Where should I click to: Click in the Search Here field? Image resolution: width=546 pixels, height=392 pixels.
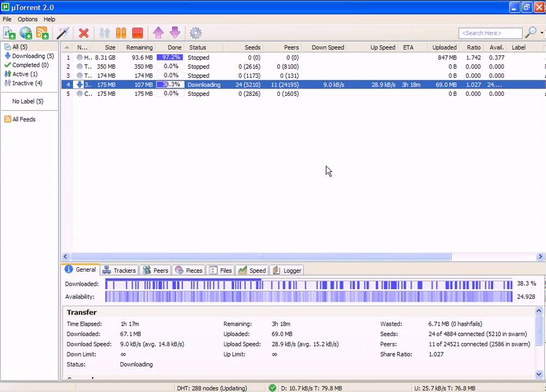coord(490,33)
